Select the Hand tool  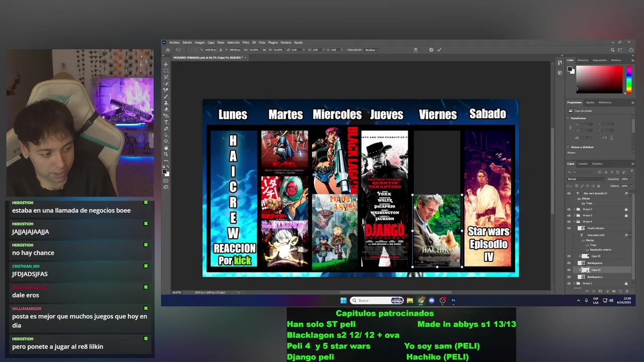click(x=166, y=147)
